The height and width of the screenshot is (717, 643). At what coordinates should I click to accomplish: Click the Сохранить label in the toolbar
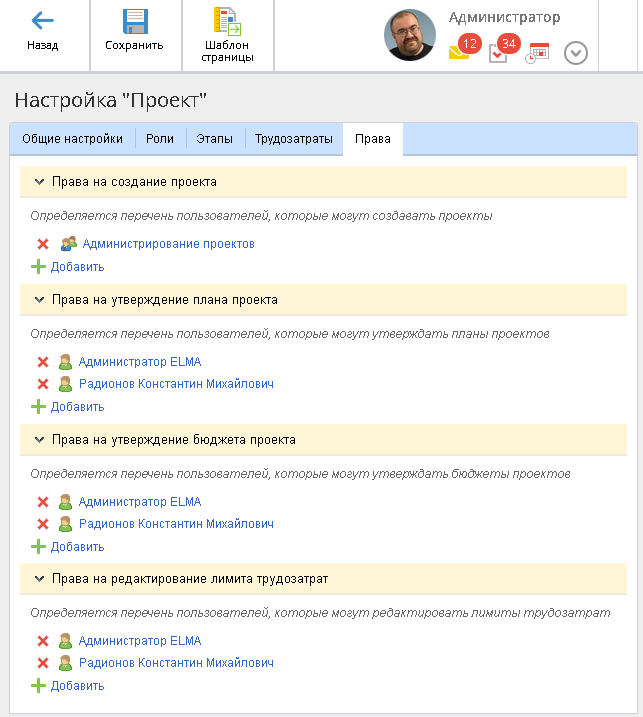[134, 46]
